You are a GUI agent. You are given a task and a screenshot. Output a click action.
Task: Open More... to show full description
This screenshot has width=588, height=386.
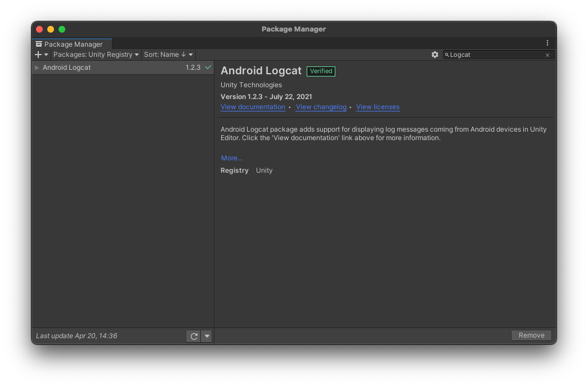pyautogui.click(x=231, y=158)
